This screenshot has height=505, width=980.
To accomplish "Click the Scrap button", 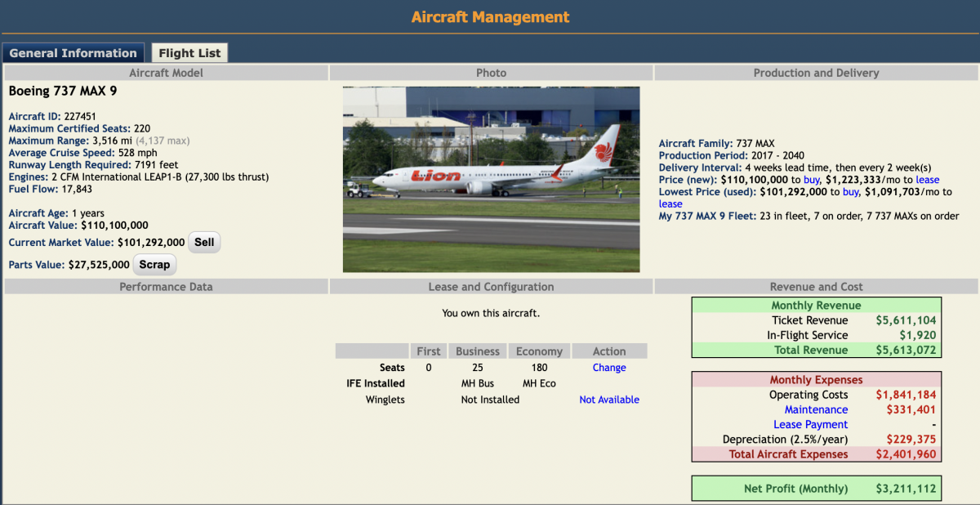I will (x=154, y=265).
